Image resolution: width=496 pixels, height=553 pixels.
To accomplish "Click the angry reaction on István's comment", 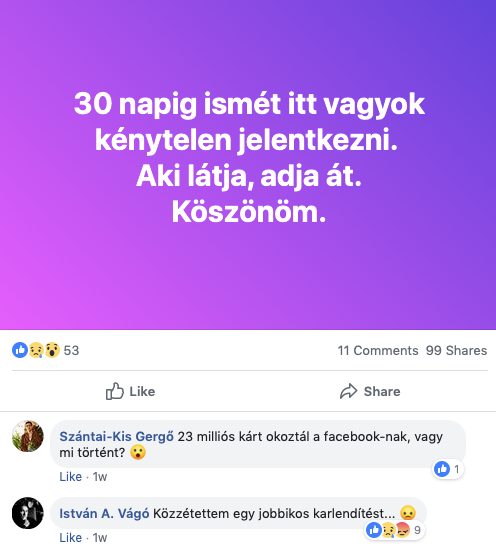I will (x=403, y=530).
